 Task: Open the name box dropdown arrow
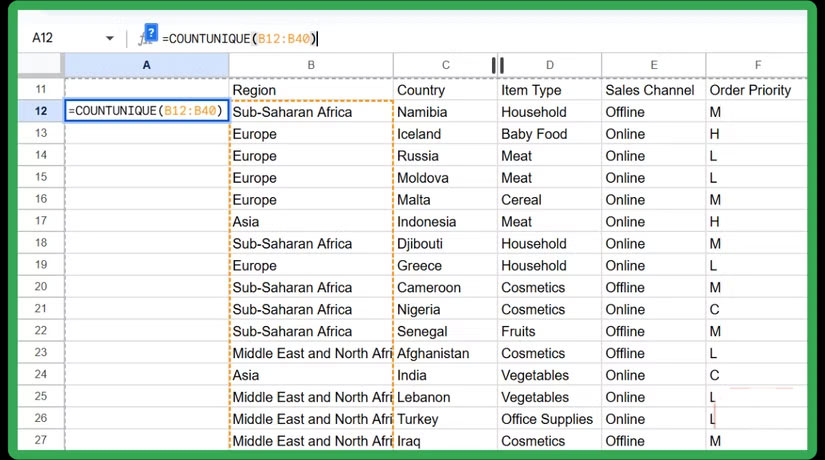pos(109,38)
